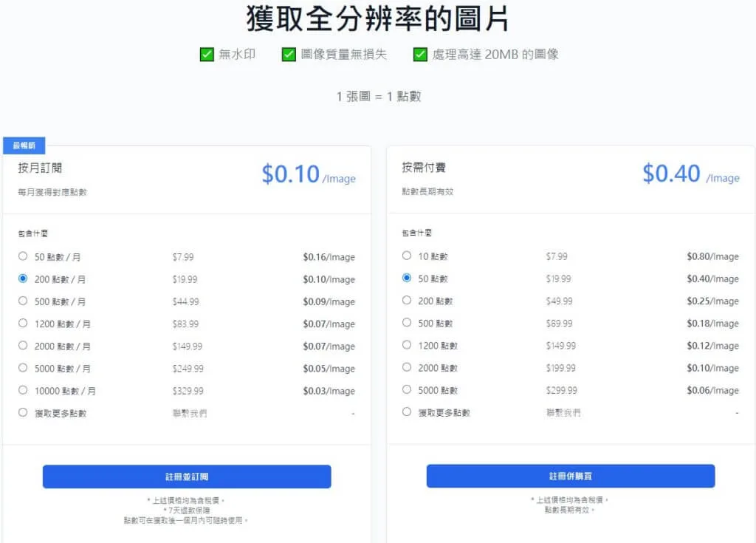Image resolution: width=756 pixels, height=543 pixels.
Task: Select 獲取更多點數 in the pay-as-you-go card
Action: point(407,411)
